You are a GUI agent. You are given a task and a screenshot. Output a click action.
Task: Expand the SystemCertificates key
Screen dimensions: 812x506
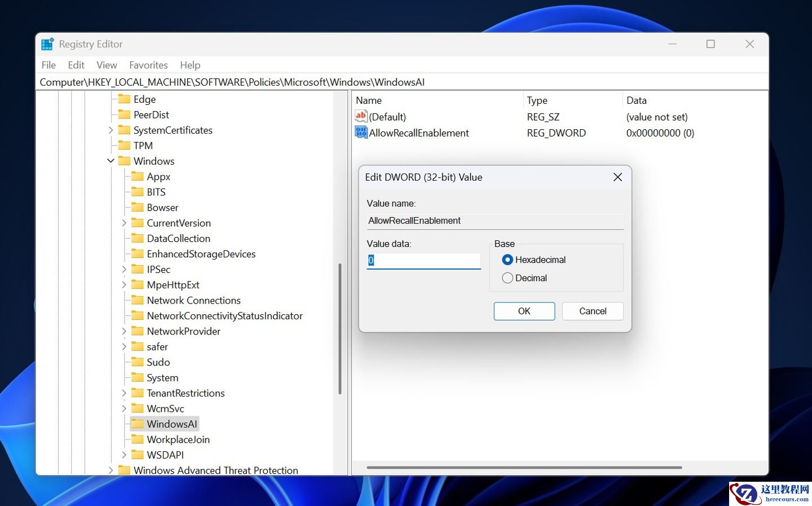coord(111,130)
